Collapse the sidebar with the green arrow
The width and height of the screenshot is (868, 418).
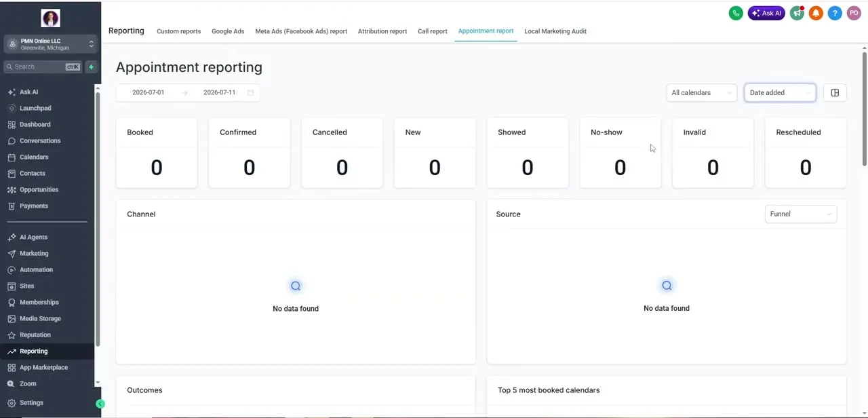(100, 404)
